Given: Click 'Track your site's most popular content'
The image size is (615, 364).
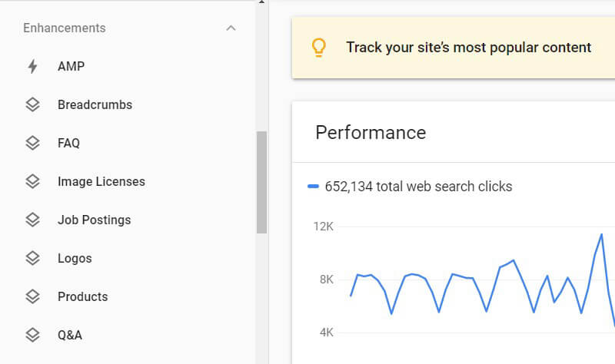Looking at the screenshot, I should click(x=468, y=48).
